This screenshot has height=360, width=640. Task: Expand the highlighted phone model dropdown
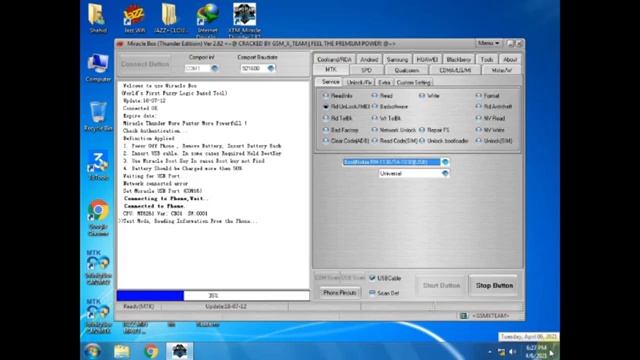pos(445,162)
